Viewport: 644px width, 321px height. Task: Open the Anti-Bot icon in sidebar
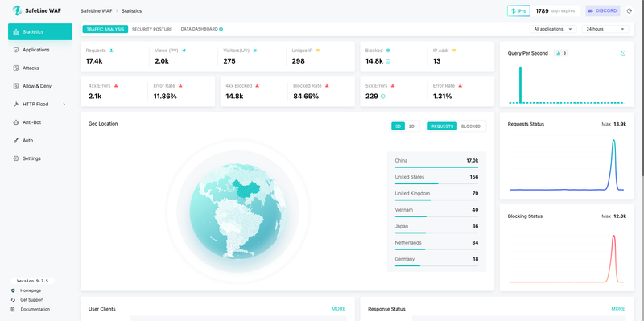(x=16, y=122)
